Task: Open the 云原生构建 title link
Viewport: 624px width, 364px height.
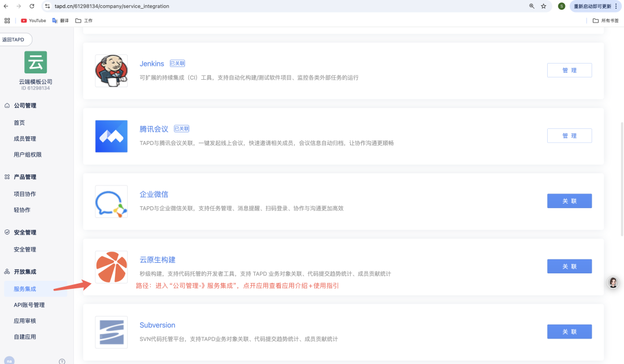Action: click(x=157, y=260)
